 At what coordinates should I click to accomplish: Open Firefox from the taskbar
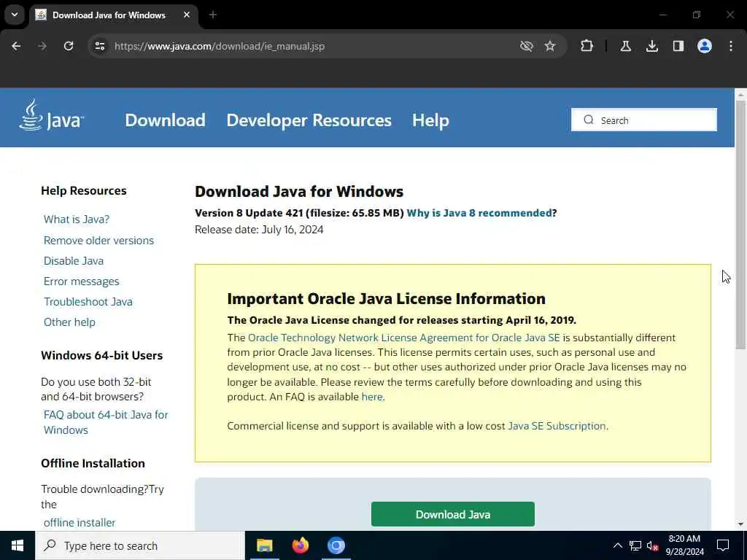tap(300, 545)
